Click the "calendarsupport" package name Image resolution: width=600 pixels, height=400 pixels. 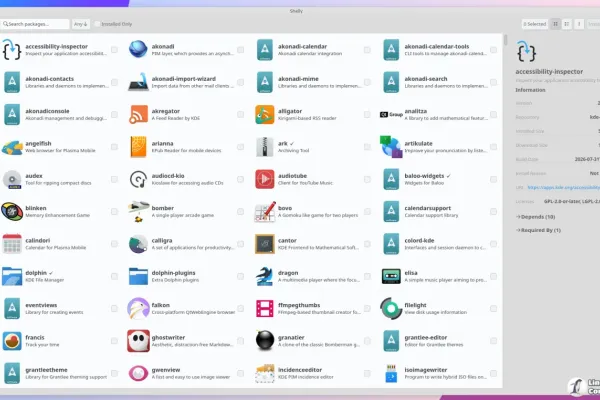click(x=427, y=208)
